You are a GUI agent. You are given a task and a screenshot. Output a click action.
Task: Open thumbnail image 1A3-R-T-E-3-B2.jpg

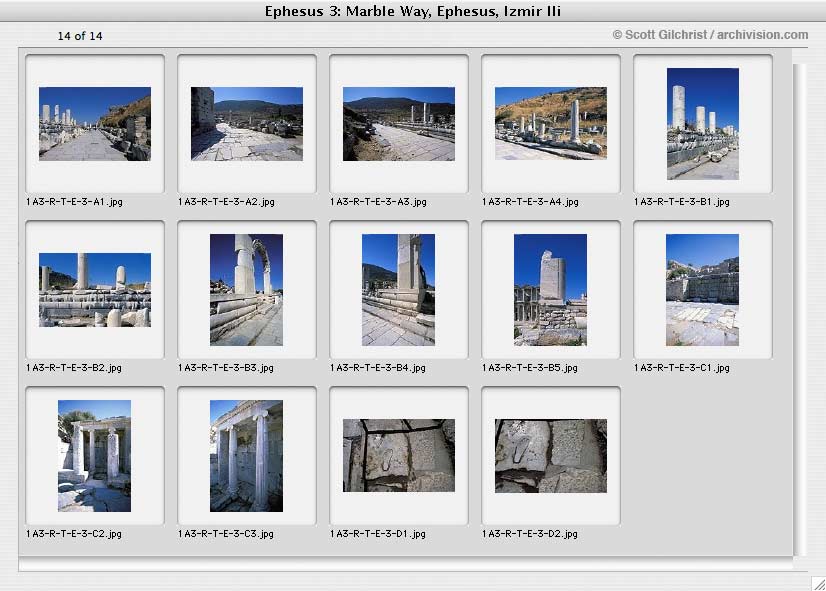click(x=95, y=290)
